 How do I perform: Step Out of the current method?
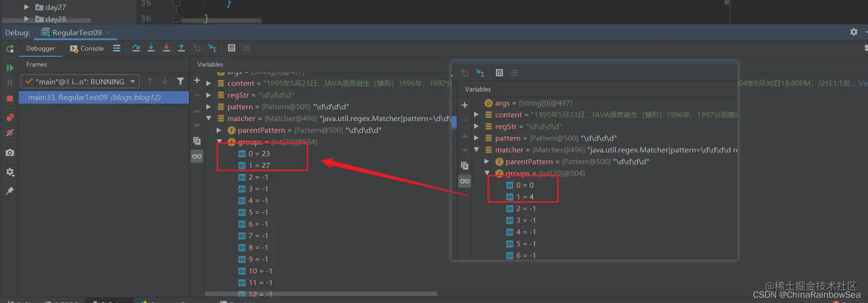click(181, 48)
